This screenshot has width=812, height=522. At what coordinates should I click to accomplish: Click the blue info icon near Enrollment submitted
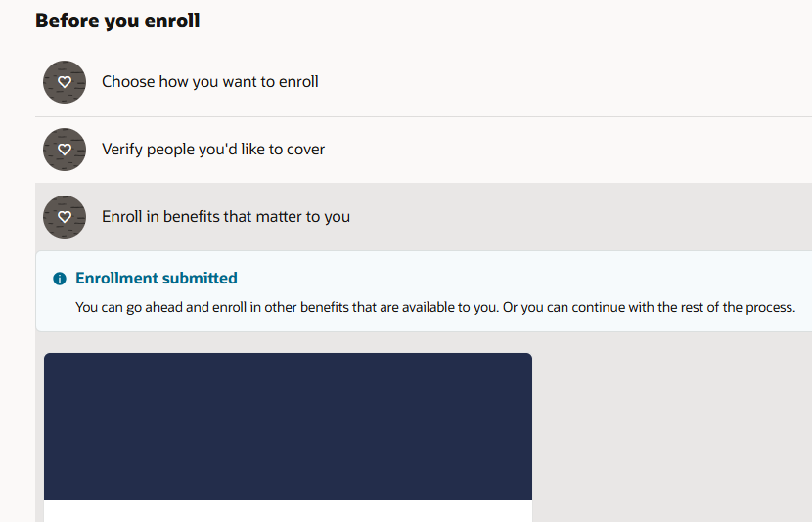pos(60,279)
